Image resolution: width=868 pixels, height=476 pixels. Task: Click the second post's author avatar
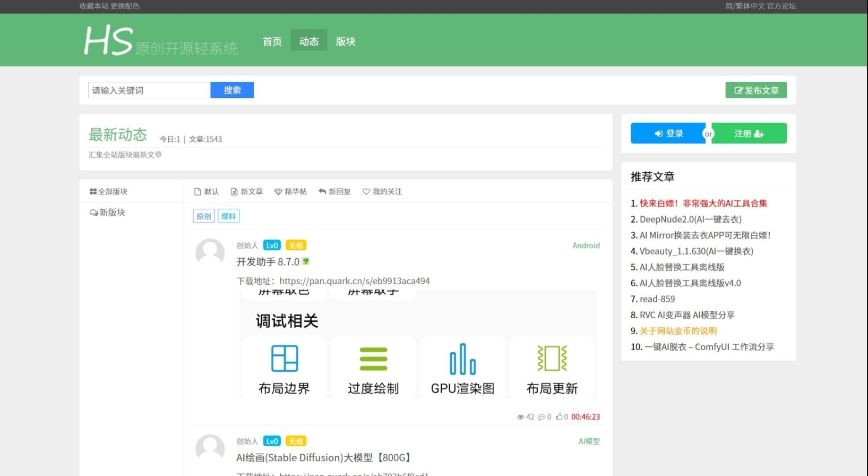(x=210, y=448)
